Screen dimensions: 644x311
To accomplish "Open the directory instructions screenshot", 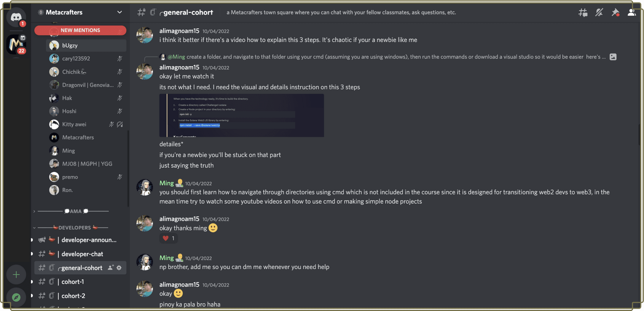I will pyautogui.click(x=241, y=115).
